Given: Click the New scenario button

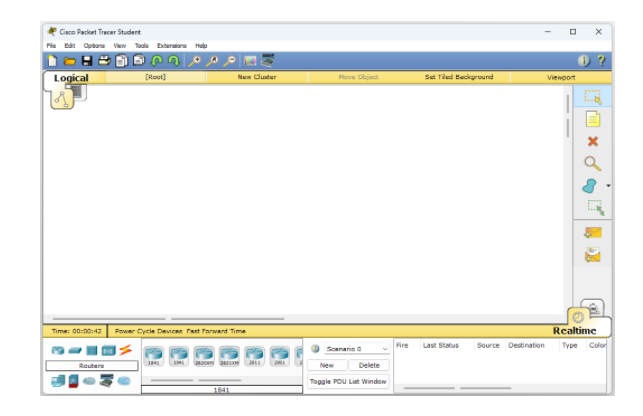Looking at the screenshot, I should [327, 365].
